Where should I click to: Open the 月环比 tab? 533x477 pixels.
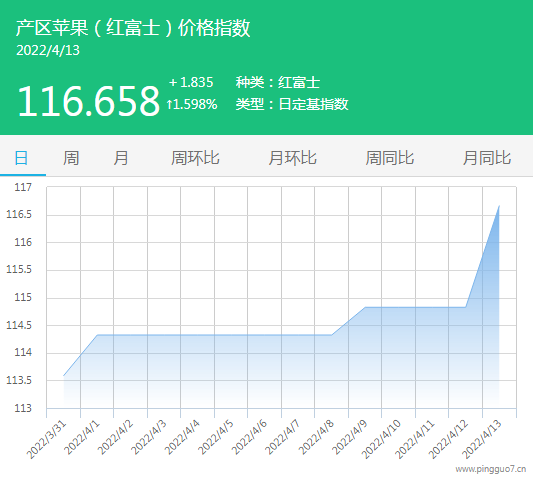[x=292, y=158]
